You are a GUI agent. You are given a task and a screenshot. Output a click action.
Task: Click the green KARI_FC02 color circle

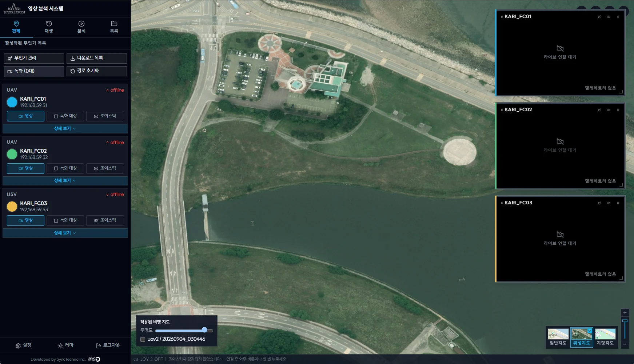pyautogui.click(x=12, y=154)
